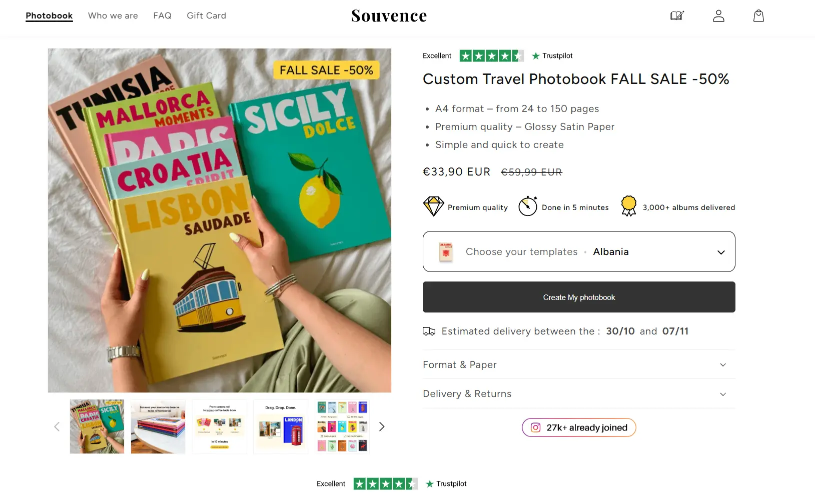Select the Photobook menu item
This screenshot has width=815, height=504.
(49, 15)
